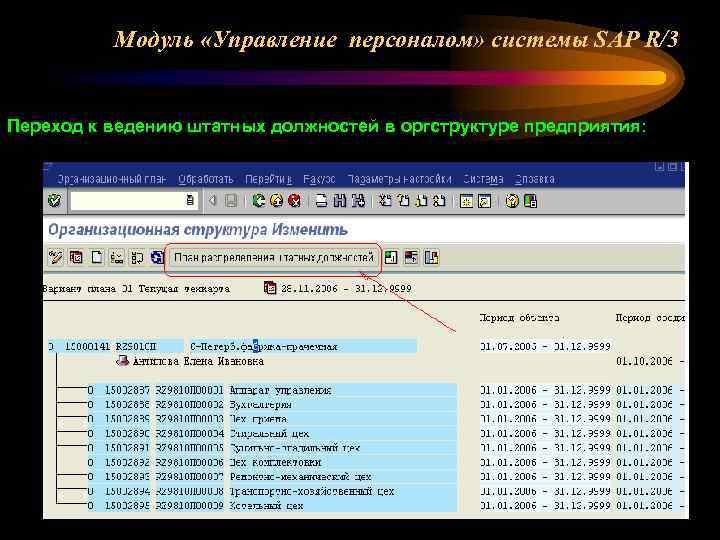
Task: Toggle Display/Change pencil icon
Action: [56, 257]
